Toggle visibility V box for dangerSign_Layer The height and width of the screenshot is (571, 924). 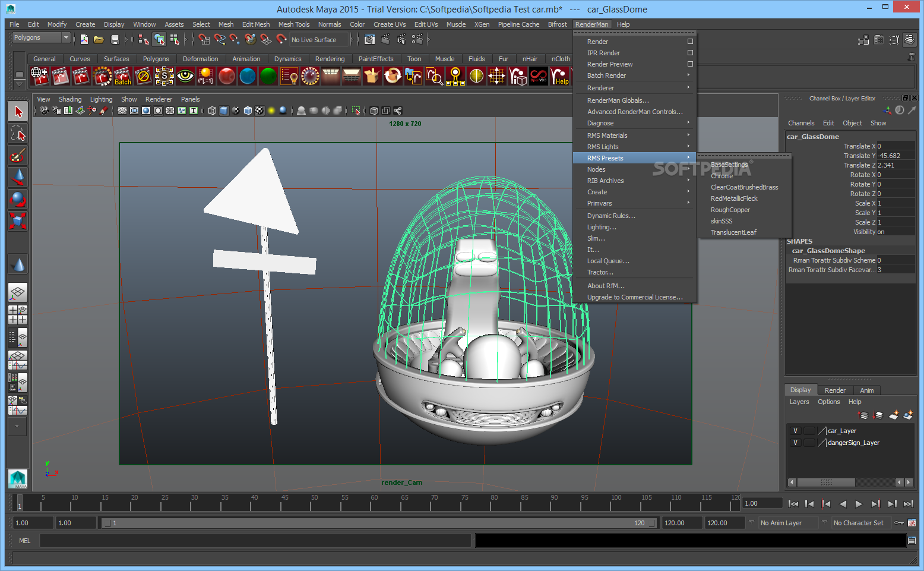(795, 443)
